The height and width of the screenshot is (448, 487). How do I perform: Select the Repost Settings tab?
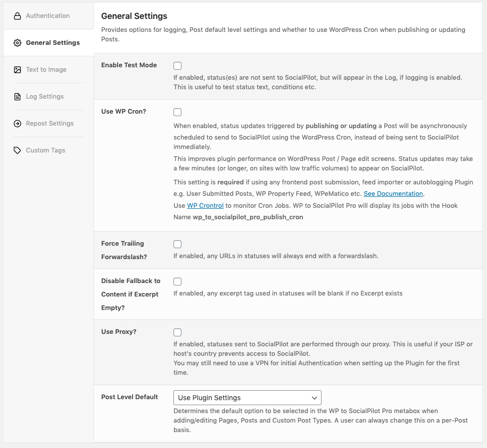pos(50,124)
